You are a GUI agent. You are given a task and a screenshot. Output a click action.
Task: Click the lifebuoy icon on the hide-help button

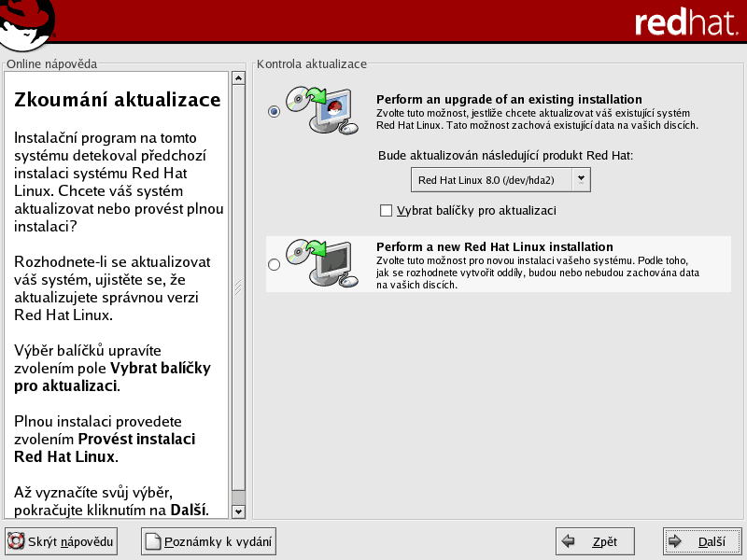pyautogui.click(x=16, y=541)
